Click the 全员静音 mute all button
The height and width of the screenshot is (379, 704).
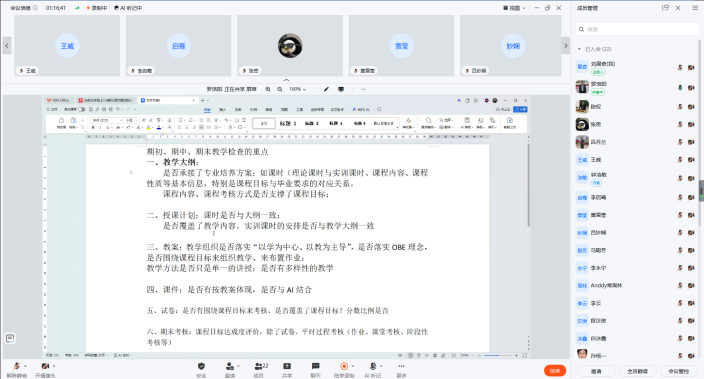click(637, 371)
